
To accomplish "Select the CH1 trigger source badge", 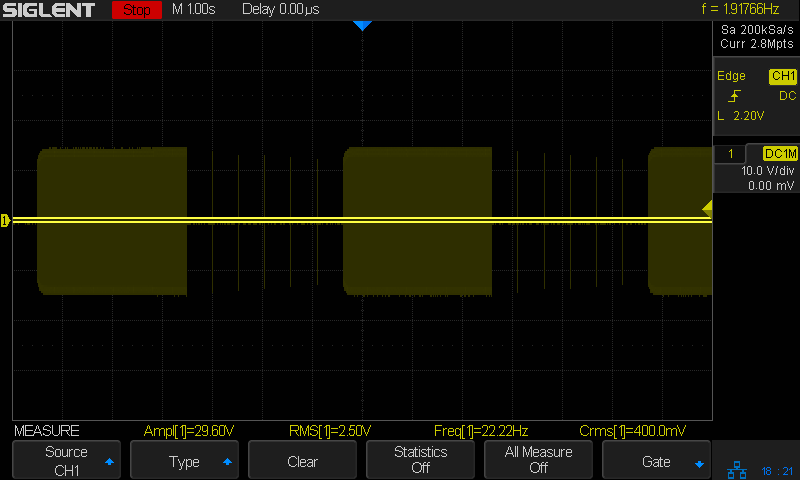I will coord(783,76).
